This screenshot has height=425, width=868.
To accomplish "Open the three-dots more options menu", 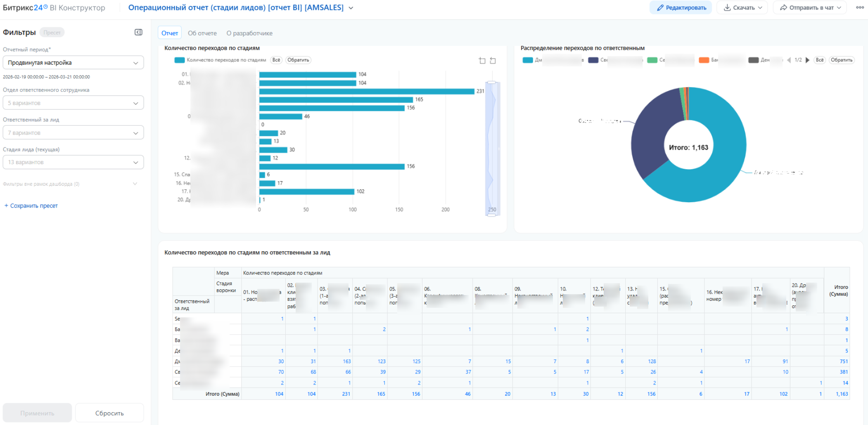I will pos(860,7).
